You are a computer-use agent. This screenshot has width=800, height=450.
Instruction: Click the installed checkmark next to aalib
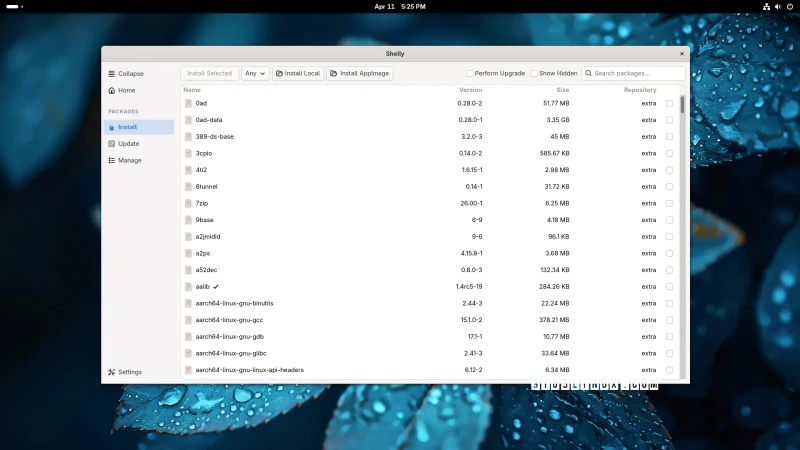coord(216,287)
